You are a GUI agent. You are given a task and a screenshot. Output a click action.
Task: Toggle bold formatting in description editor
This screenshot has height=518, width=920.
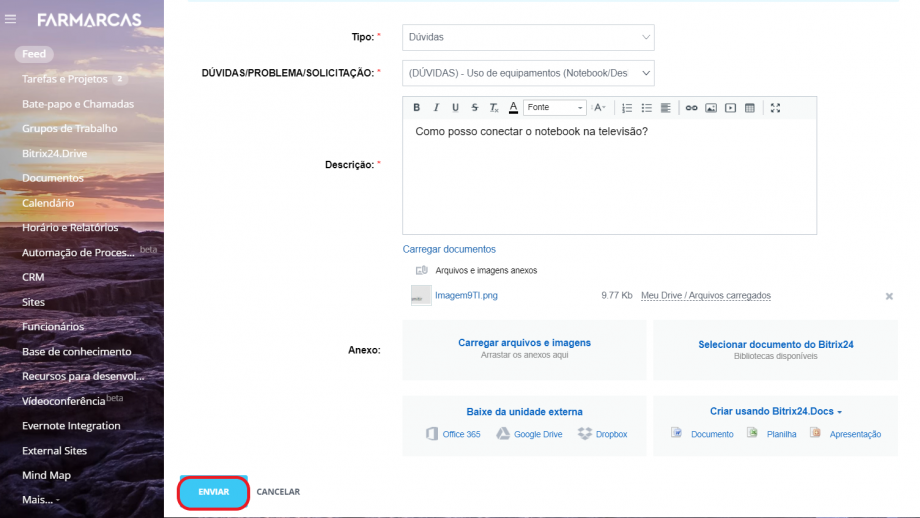click(417, 108)
